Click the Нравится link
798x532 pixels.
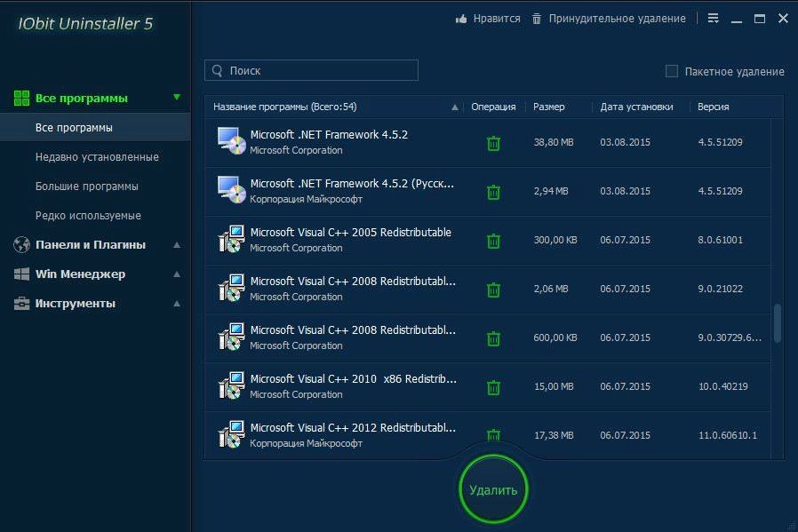(x=497, y=19)
